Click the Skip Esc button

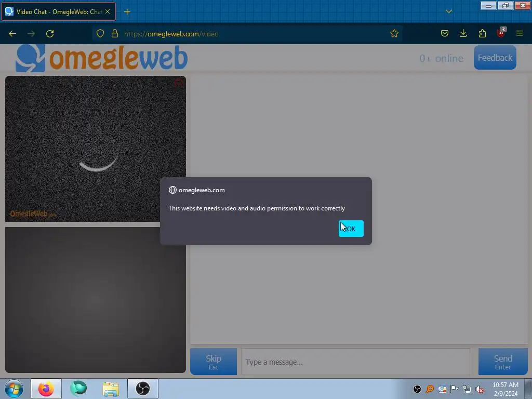point(214,362)
